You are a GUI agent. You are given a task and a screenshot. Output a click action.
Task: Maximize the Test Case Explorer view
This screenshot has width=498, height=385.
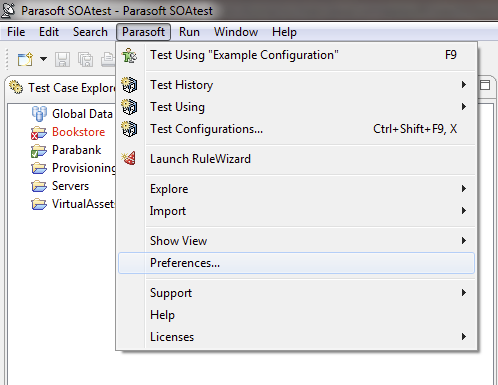485,85
